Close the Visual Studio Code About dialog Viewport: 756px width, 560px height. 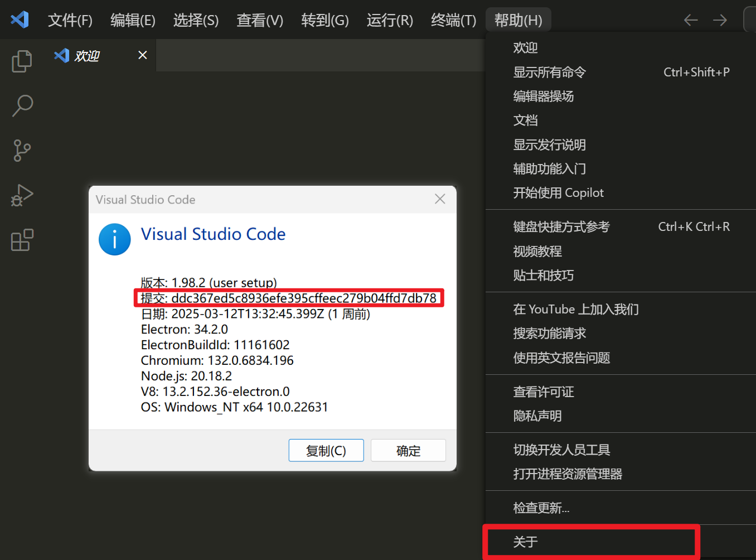point(440,199)
